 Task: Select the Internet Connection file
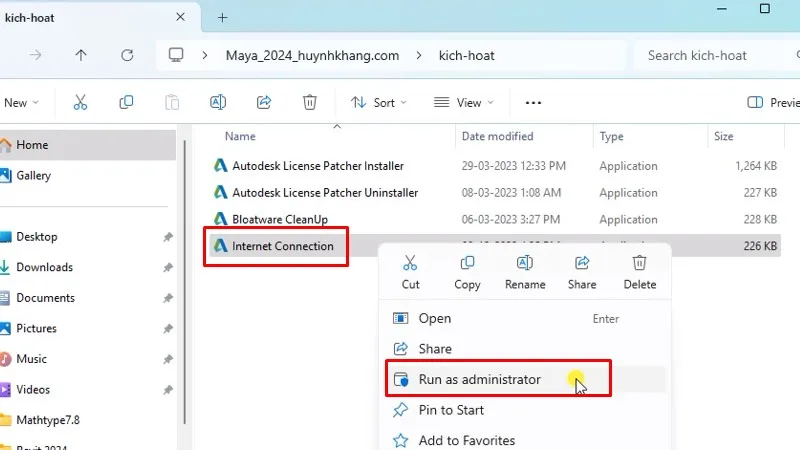(283, 246)
